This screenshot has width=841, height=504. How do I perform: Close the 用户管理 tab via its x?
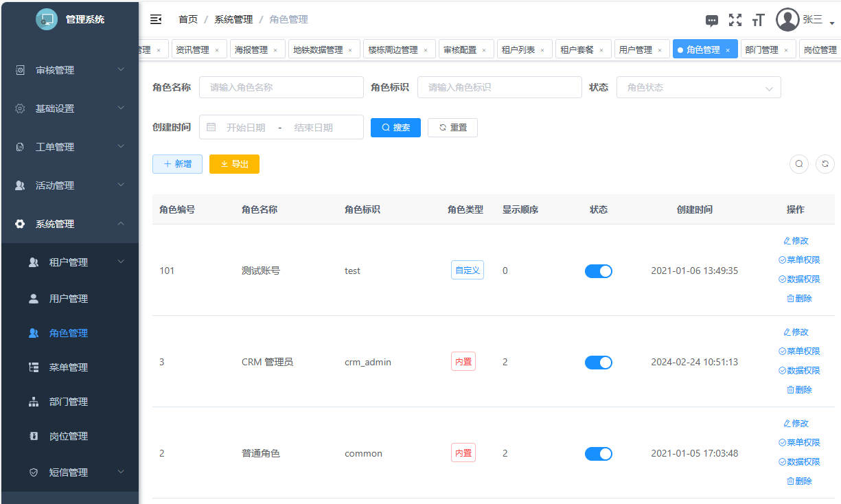660,50
